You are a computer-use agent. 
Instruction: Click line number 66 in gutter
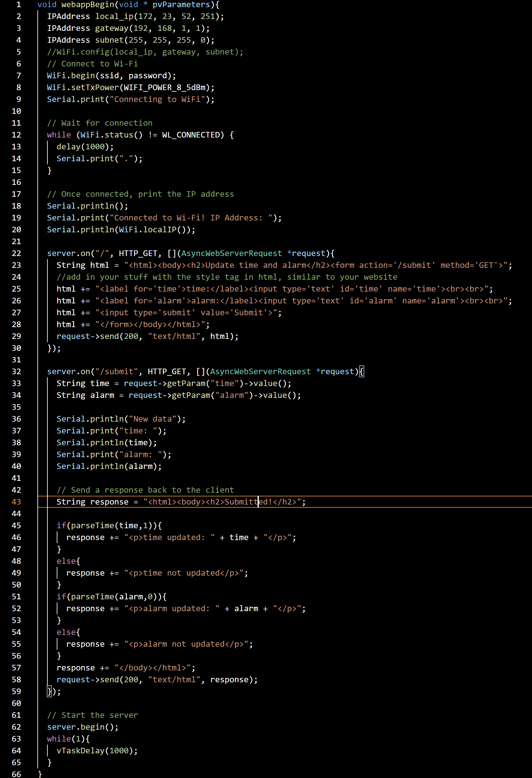pyautogui.click(x=17, y=774)
